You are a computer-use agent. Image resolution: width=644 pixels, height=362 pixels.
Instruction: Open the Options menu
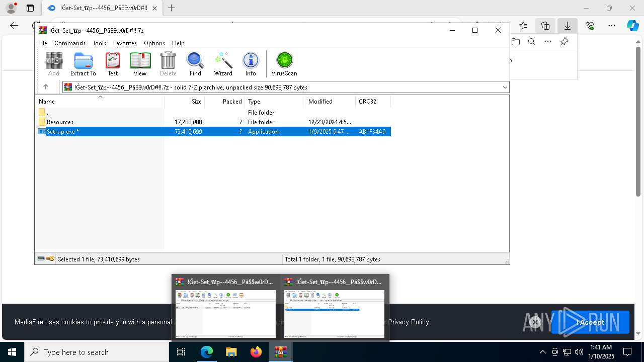coord(154,43)
